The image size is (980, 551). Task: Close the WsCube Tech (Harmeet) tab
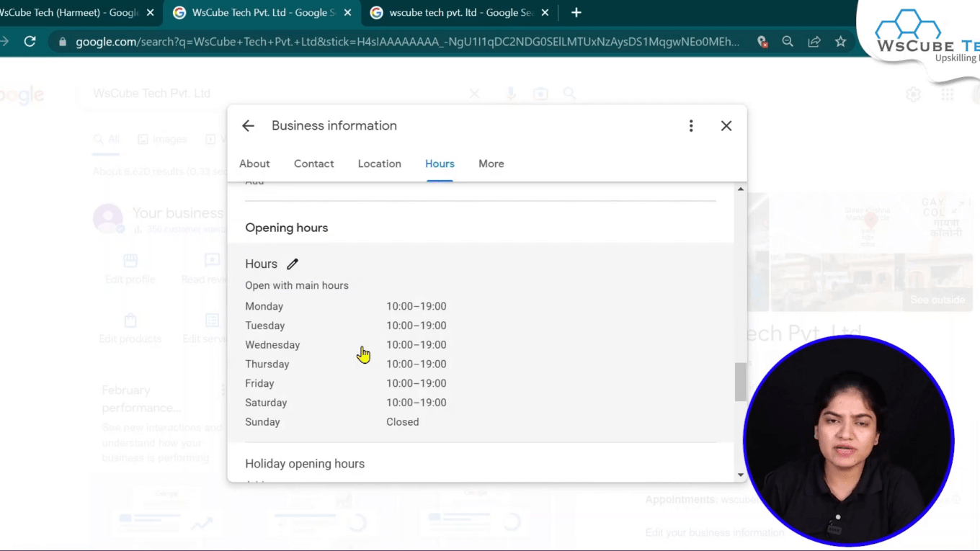pyautogui.click(x=150, y=13)
